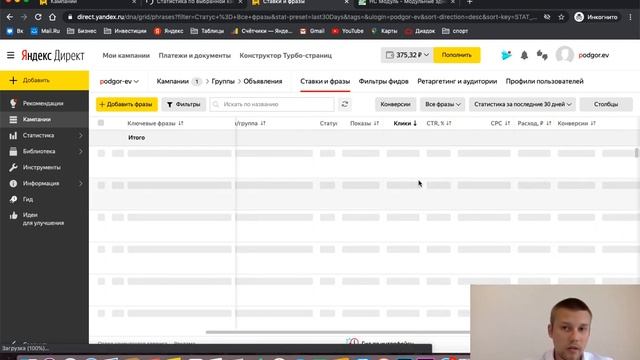This screenshot has height=360, width=640.
Task: Open a new browser tab with plus
Action: (469, 2)
